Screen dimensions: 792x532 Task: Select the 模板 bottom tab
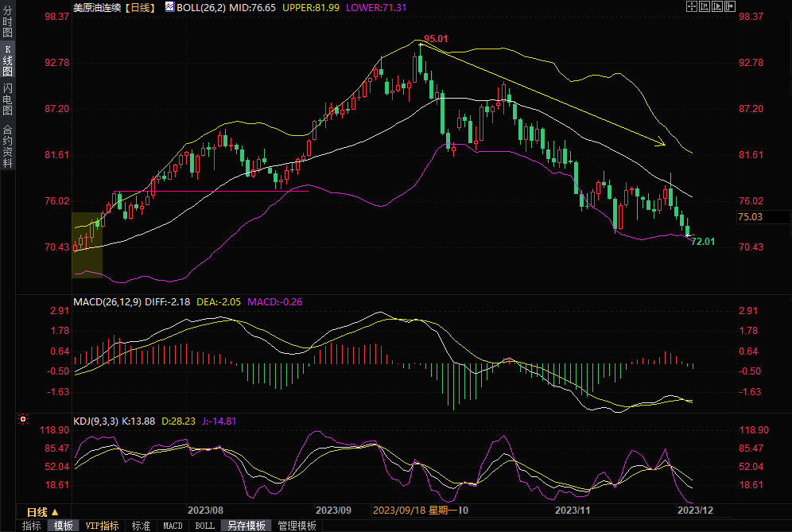tap(63, 526)
